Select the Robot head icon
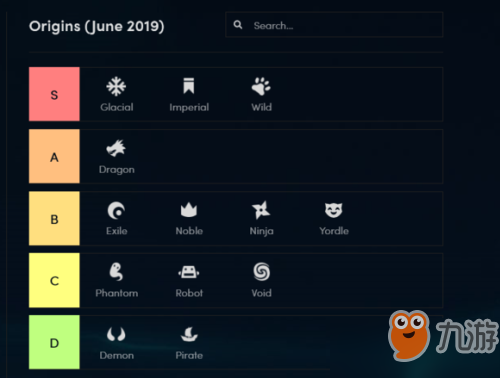500x378 pixels. 189,272
